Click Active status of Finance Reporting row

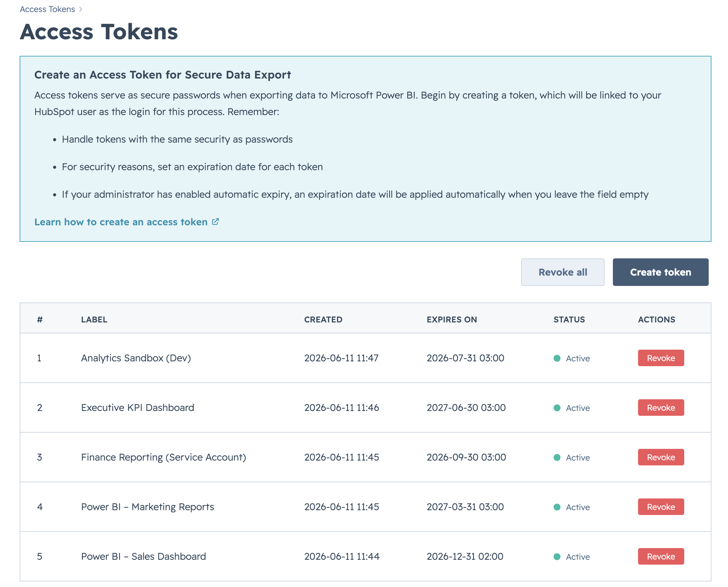578,457
